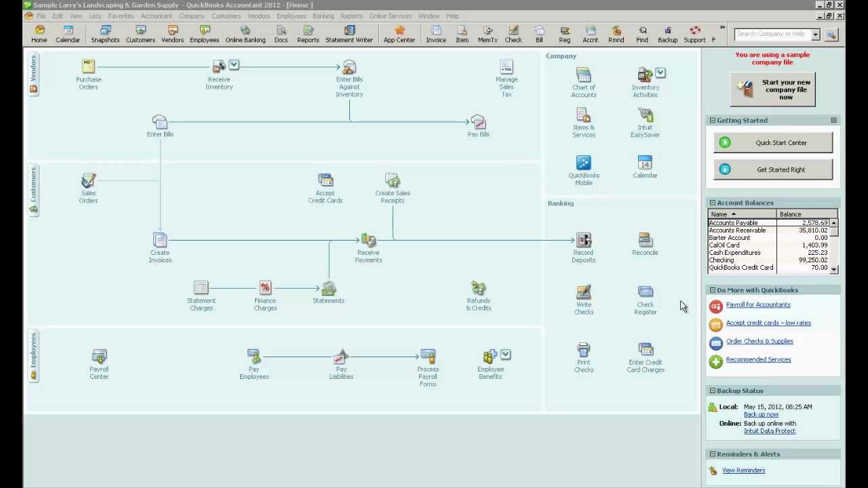This screenshot has height=488, width=868.
Task: Click Items & Services icon
Action: 583,115
